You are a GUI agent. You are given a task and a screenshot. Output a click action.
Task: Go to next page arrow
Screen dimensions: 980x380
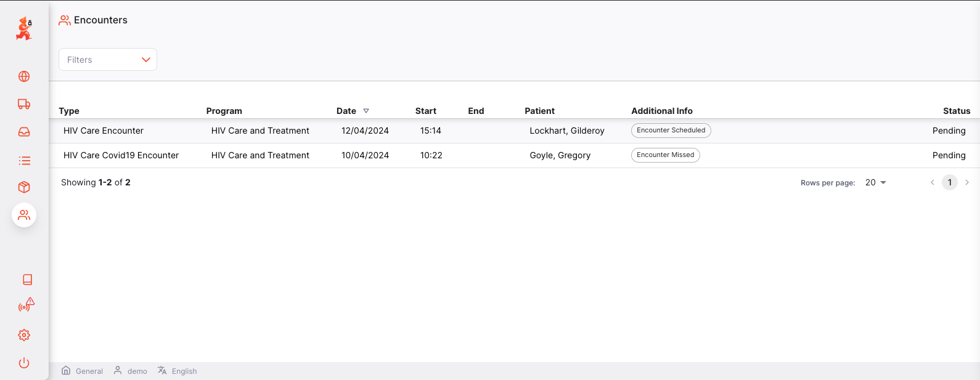pos(967,182)
